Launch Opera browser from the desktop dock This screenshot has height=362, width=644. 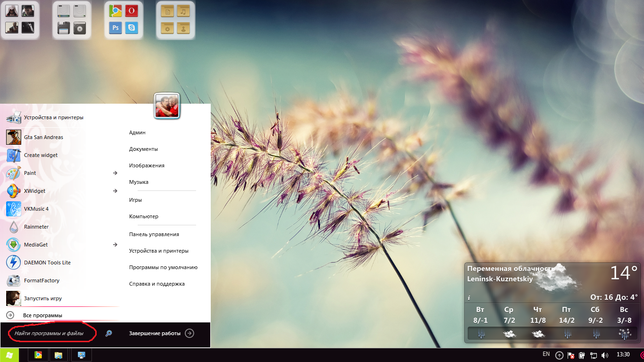tap(132, 11)
